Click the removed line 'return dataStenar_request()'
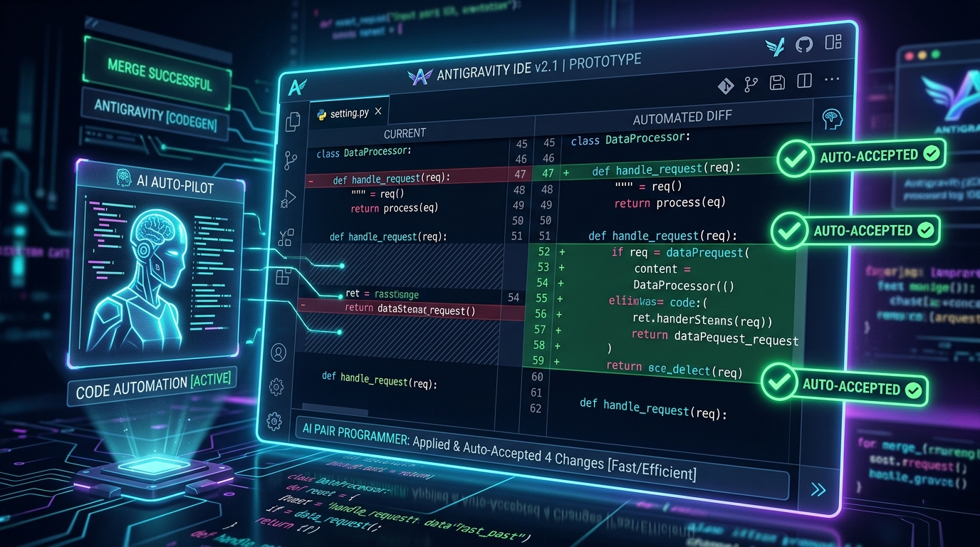This screenshot has width=980, height=547. click(x=410, y=309)
